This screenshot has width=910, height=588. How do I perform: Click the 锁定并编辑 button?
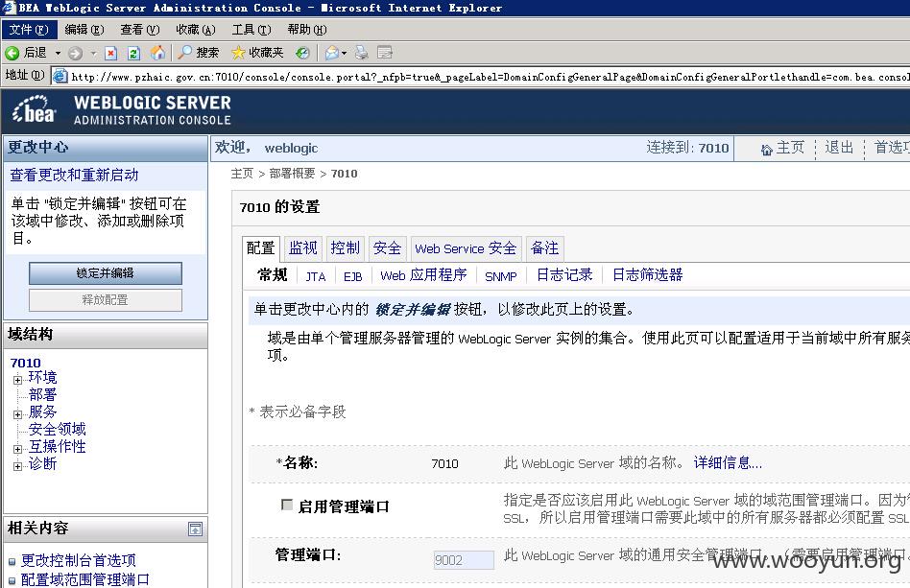[106, 273]
